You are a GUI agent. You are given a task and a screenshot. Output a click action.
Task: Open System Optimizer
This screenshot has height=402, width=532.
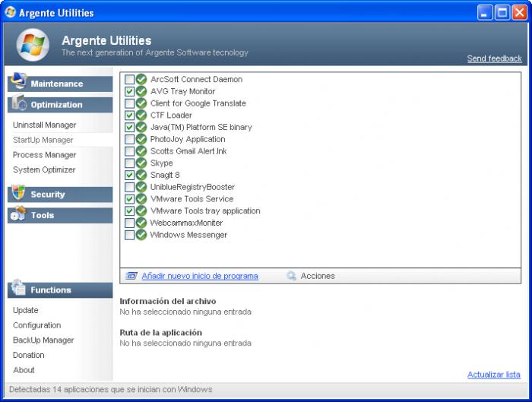click(x=44, y=169)
